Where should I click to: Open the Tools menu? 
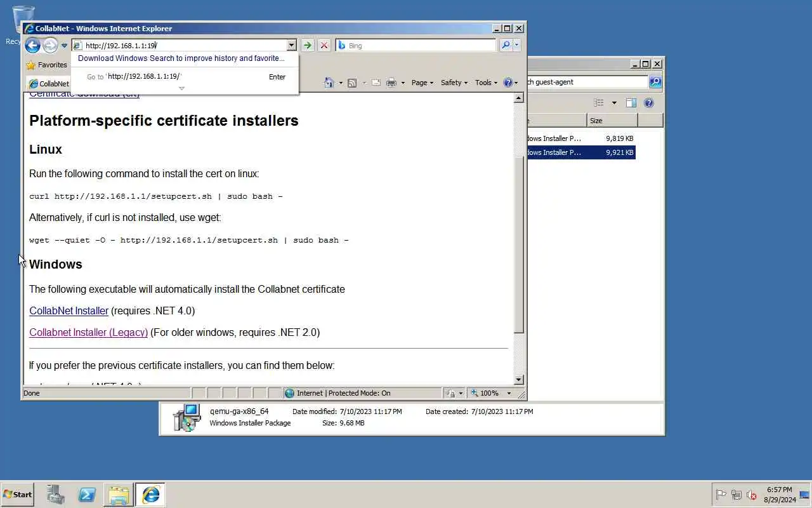[487, 83]
